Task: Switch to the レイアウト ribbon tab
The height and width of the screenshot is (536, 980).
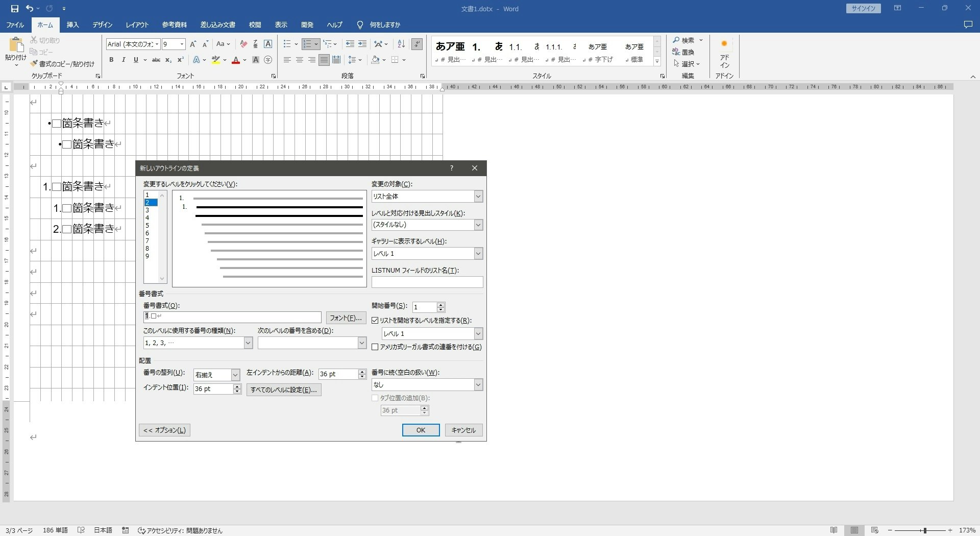Action: 137,25
